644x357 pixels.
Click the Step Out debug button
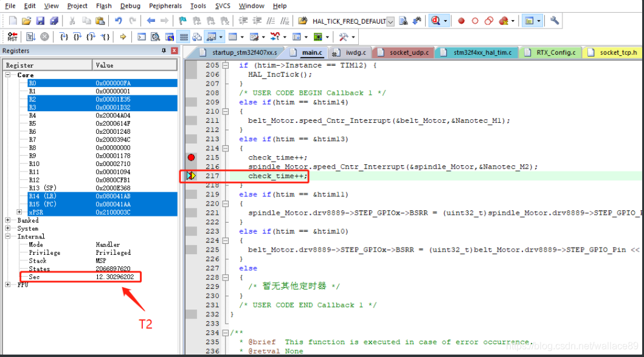coord(91,36)
